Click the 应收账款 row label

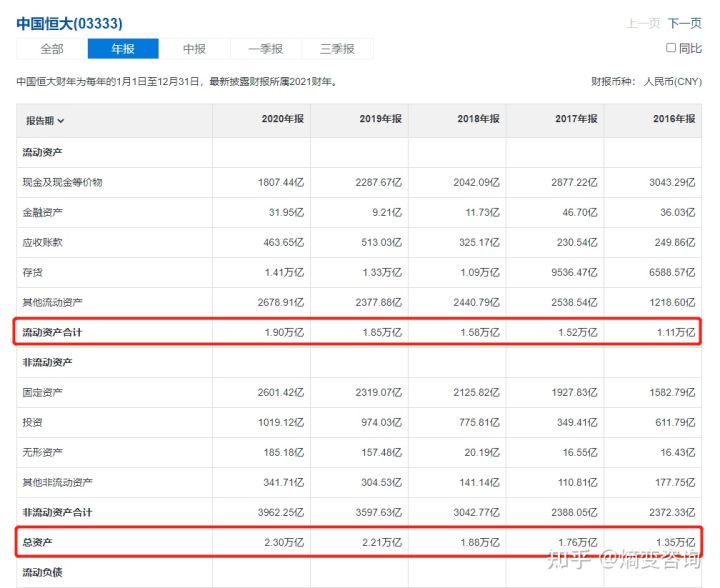tap(42, 242)
